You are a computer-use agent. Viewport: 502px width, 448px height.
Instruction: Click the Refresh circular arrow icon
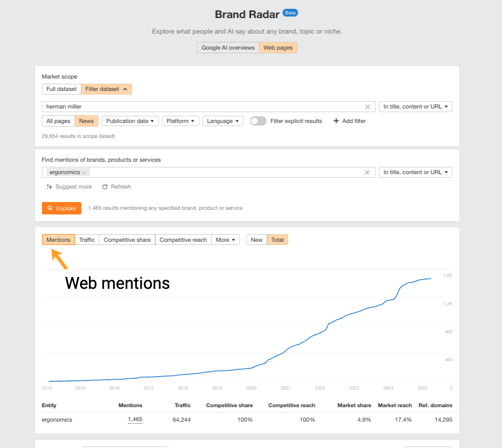[104, 187]
